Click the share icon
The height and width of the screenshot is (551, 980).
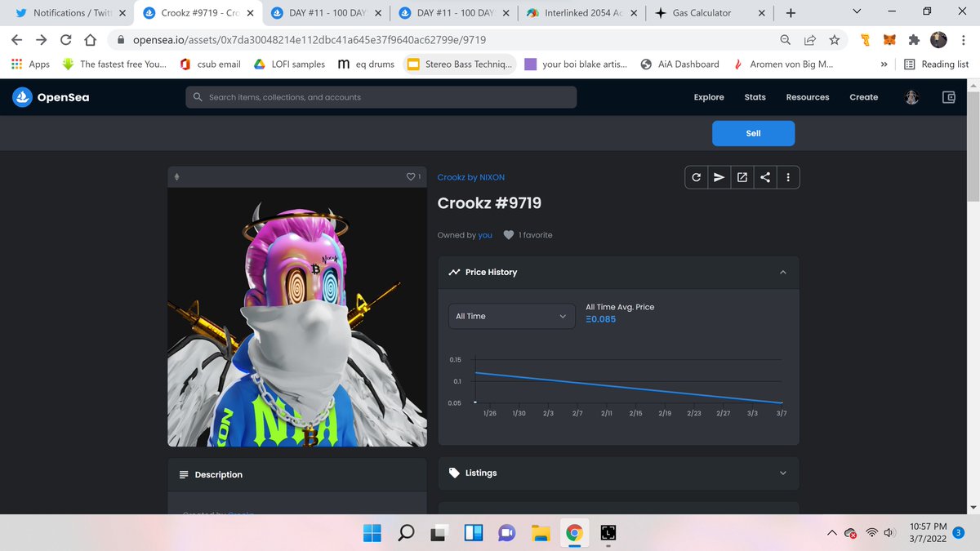pos(764,177)
